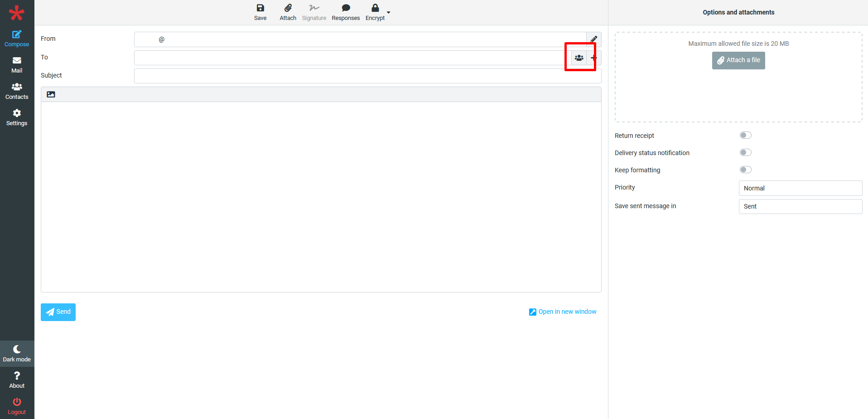The image size is (868, 419).
Task: Toggle the Keep formatting switch
Action: pyautogui.click(x=745, y=170)
